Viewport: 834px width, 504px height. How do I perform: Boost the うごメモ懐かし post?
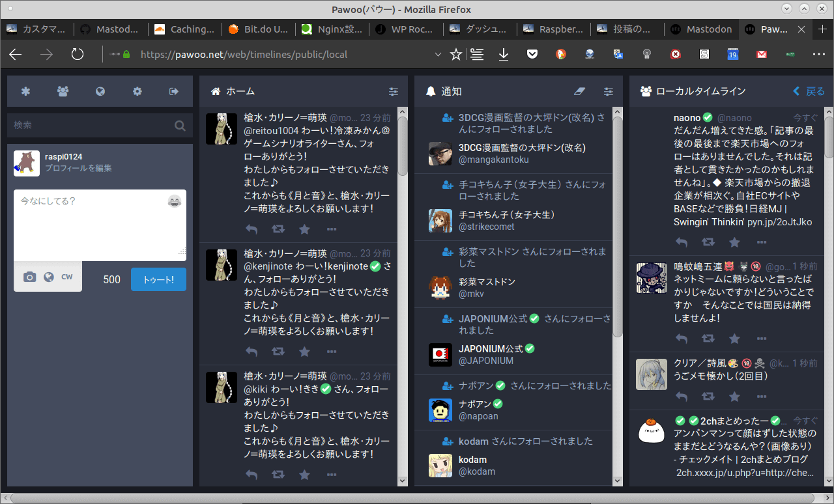pos(708,397)
